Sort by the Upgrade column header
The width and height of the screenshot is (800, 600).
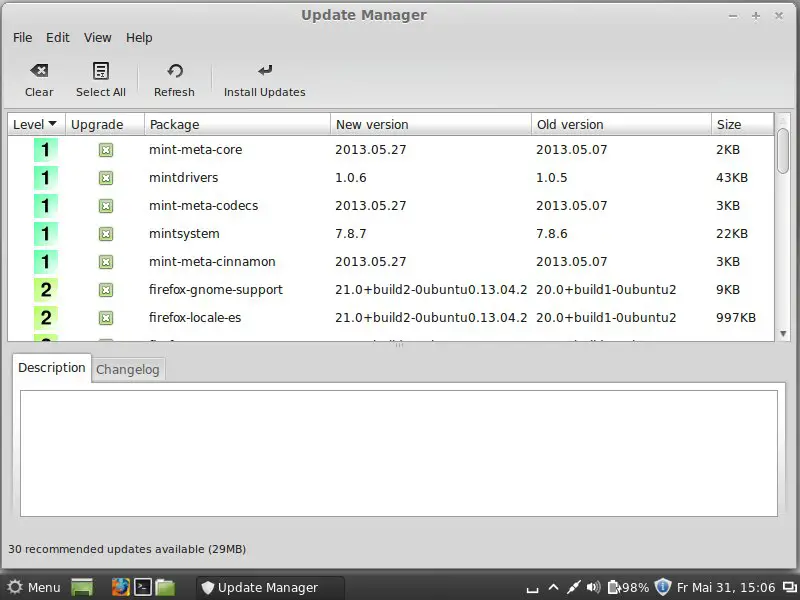tap(105, 124)
